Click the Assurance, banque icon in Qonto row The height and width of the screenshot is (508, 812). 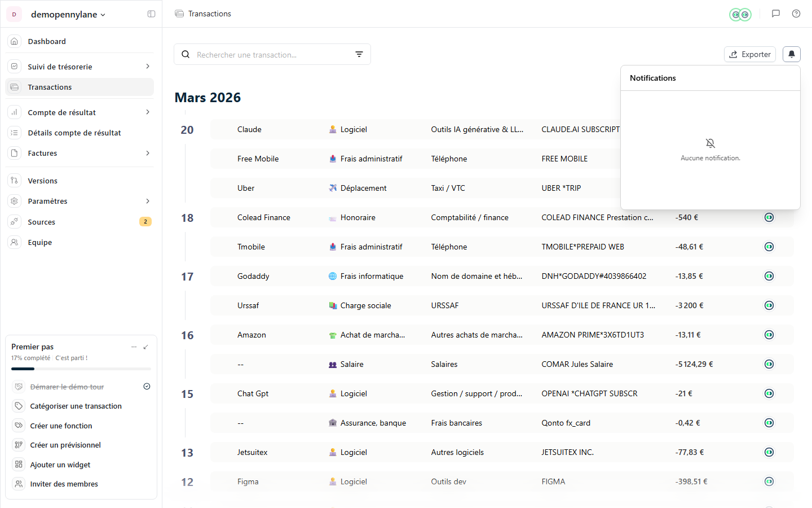pyautogui.click(x=333, y=423)
